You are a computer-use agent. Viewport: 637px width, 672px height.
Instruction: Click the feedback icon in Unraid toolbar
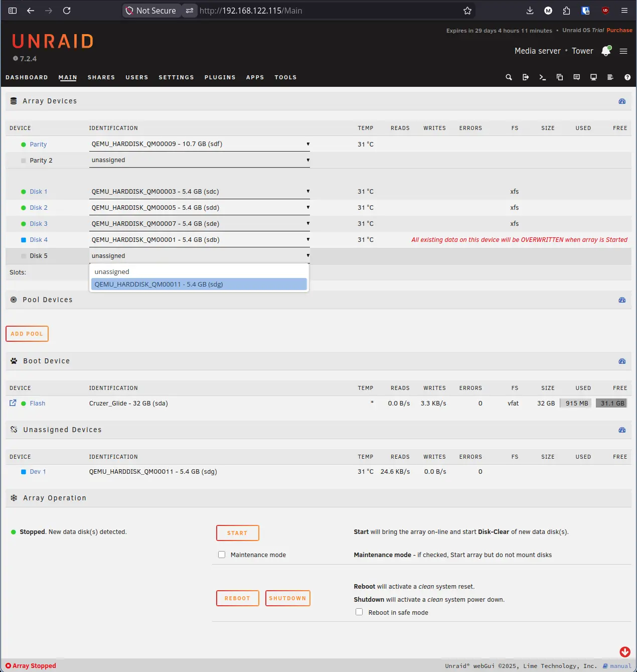tap(577, 77)
